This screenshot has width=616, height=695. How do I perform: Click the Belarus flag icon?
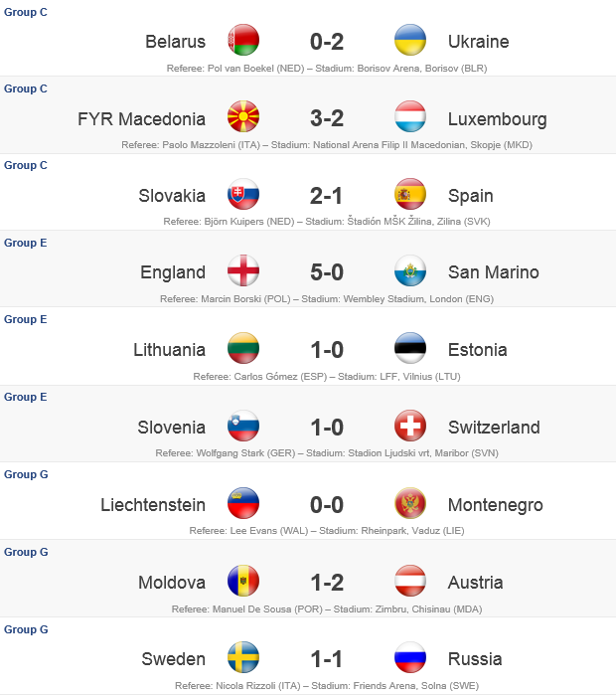(x=243, y=40)
